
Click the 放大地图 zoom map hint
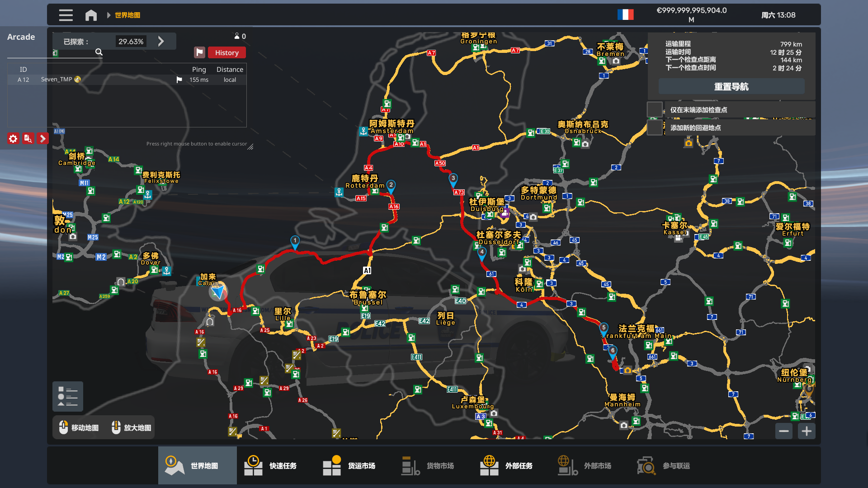132,427
